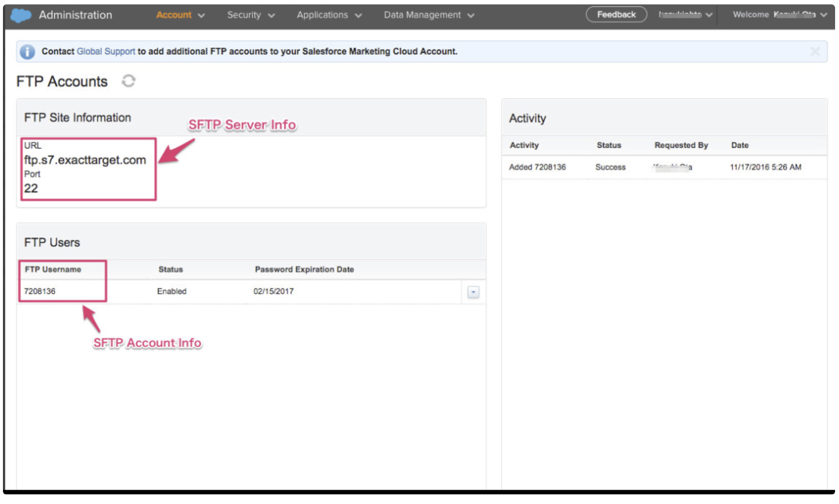Screen dimensions: 839x504
Task: Open the business unit switcher dropdown
Action: [685, 15]
